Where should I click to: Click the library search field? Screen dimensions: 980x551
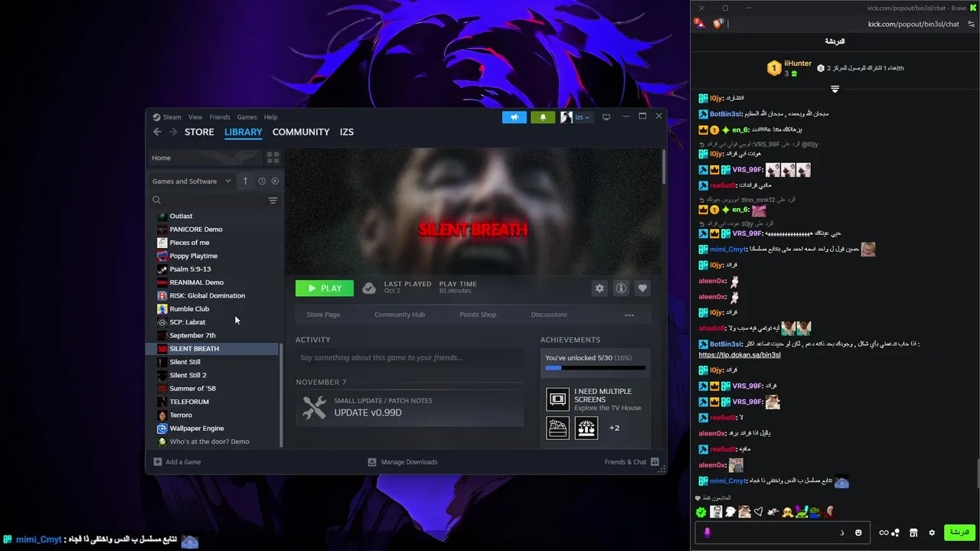(x=208, y=201)
